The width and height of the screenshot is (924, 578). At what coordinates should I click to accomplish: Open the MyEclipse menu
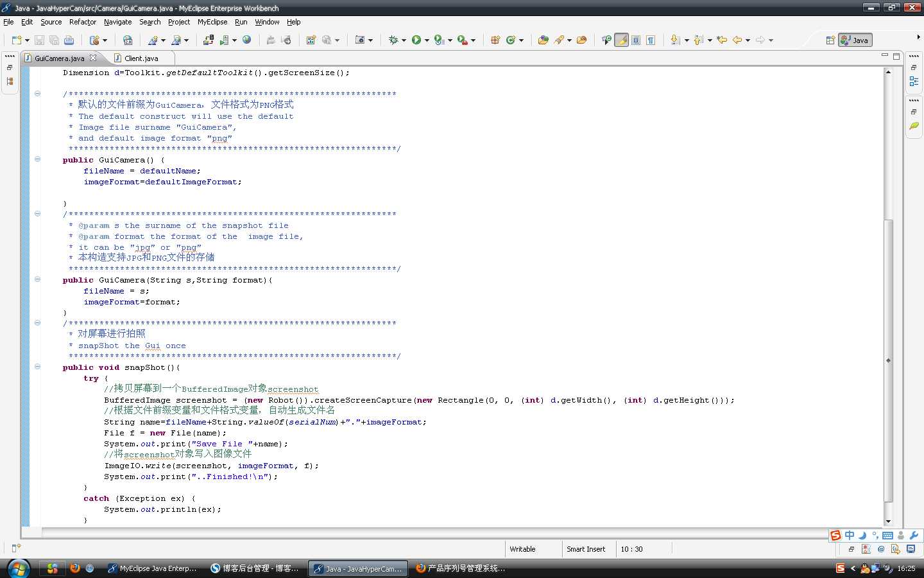[x=212, y=22]
